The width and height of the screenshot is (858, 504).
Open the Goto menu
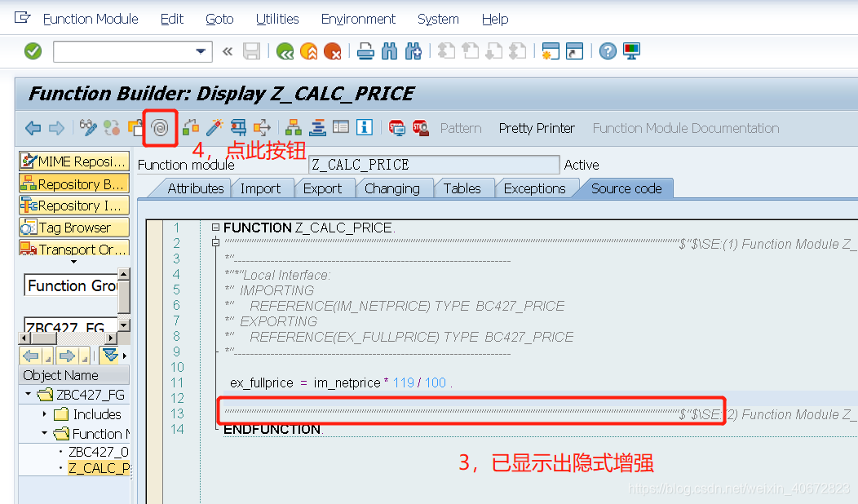(x=219, y=19)
